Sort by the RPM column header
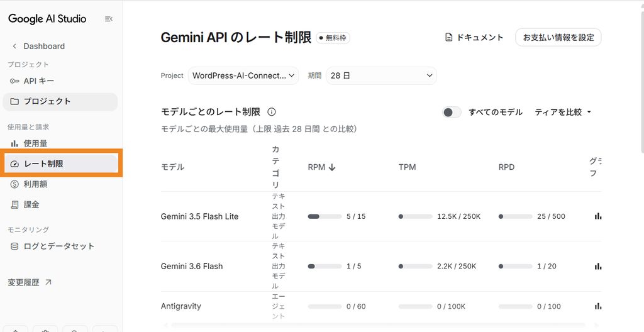Image resolution: width=644 pixels, height=332 pixels. [x=321, y=167]
